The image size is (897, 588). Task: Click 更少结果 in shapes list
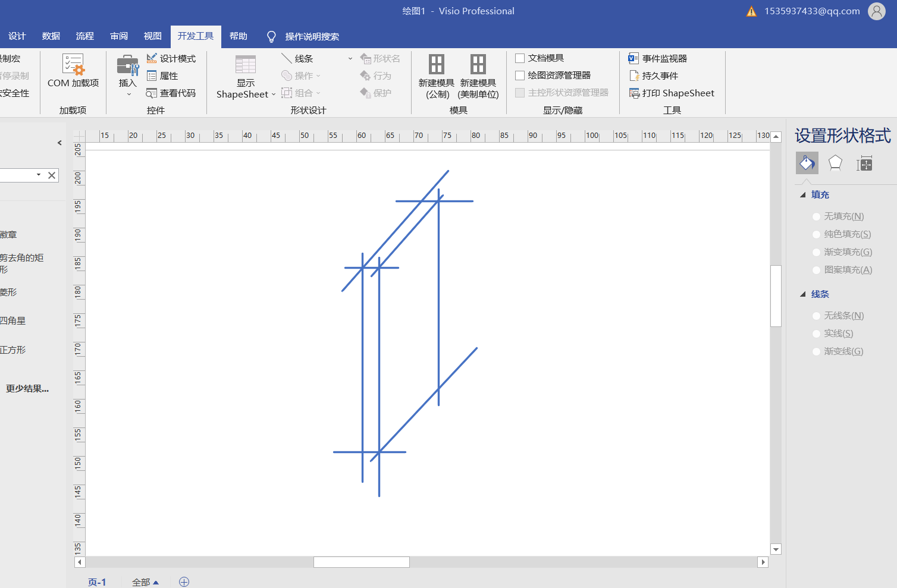click(26, 388)
